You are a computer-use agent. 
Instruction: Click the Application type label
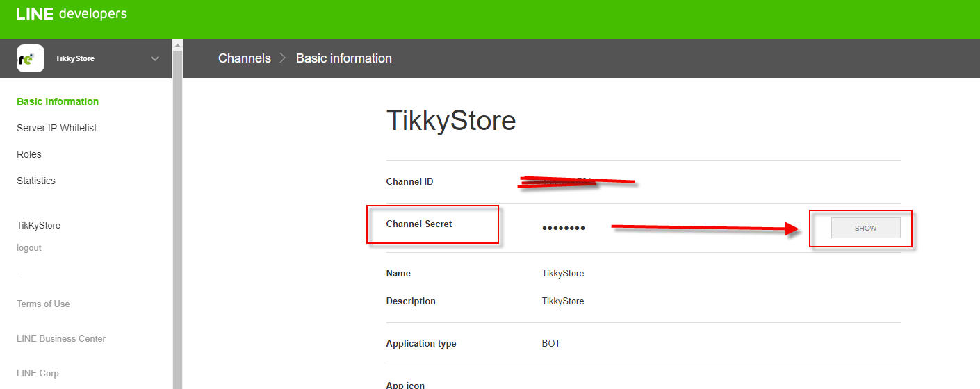point(421,343)
